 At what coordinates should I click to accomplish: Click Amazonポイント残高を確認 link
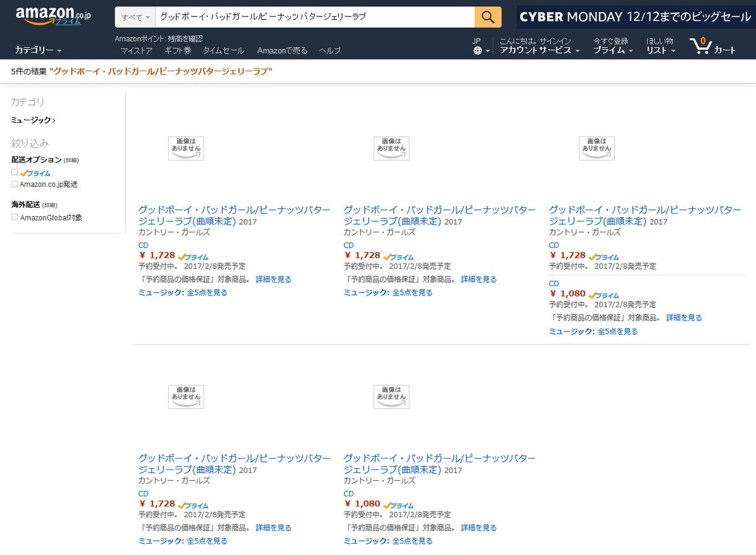159,38
